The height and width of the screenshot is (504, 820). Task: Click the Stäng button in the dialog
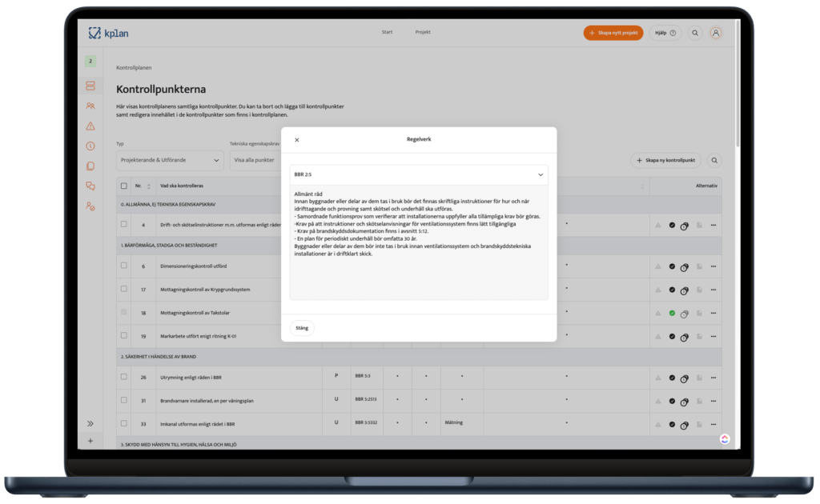pos(302,327)
